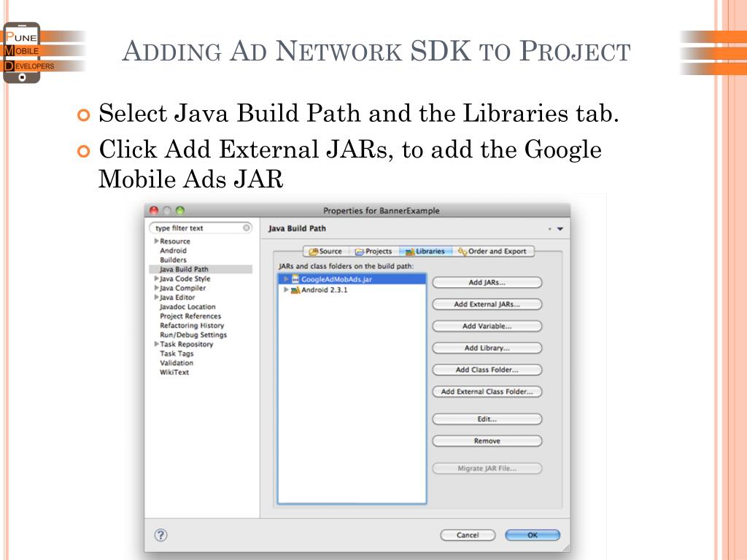The image size is (747, 560).
Task: Expand the Task Repository node
Action: pyautogui.click(x=156, y=344)
